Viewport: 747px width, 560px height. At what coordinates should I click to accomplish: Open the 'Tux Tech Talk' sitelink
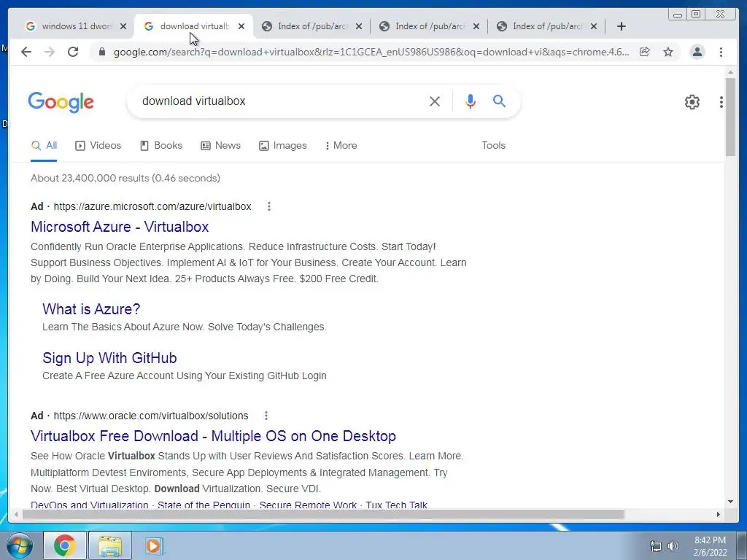396,505
